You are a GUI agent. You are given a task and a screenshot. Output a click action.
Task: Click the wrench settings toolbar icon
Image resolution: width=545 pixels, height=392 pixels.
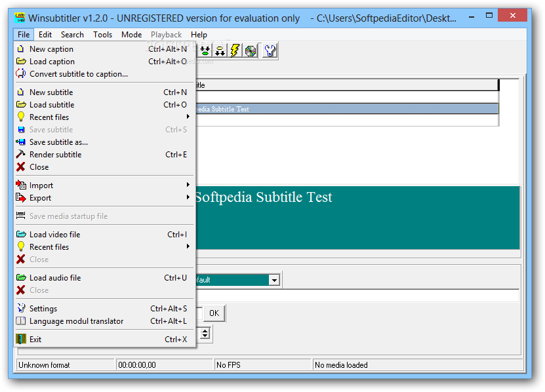270,50
